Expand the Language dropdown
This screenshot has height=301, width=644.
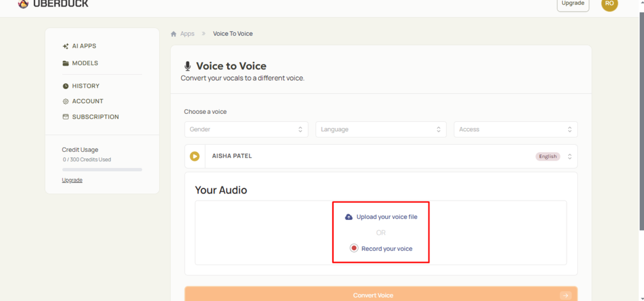(x=381, y=129)
